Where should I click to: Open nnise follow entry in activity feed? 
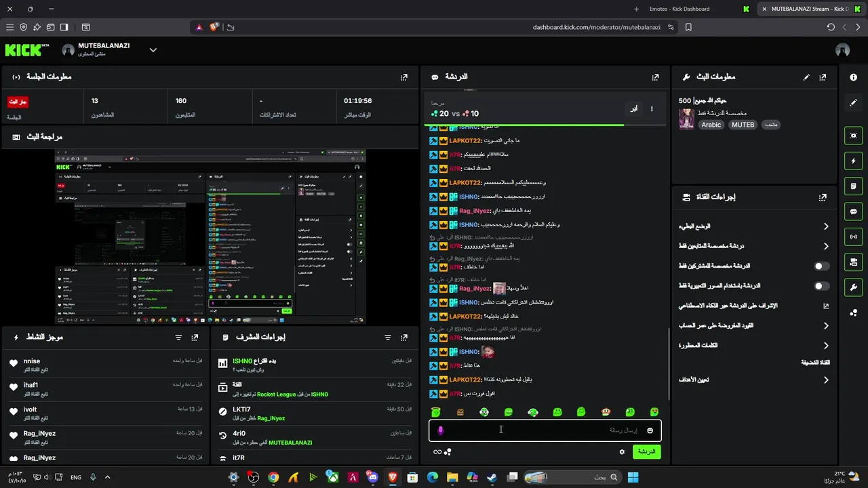[x=105, y=365]
